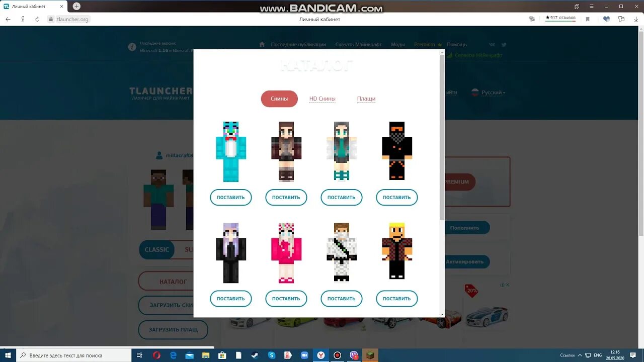Click the home icon in site navigation
644x362 pixels.
click(262, 44)
